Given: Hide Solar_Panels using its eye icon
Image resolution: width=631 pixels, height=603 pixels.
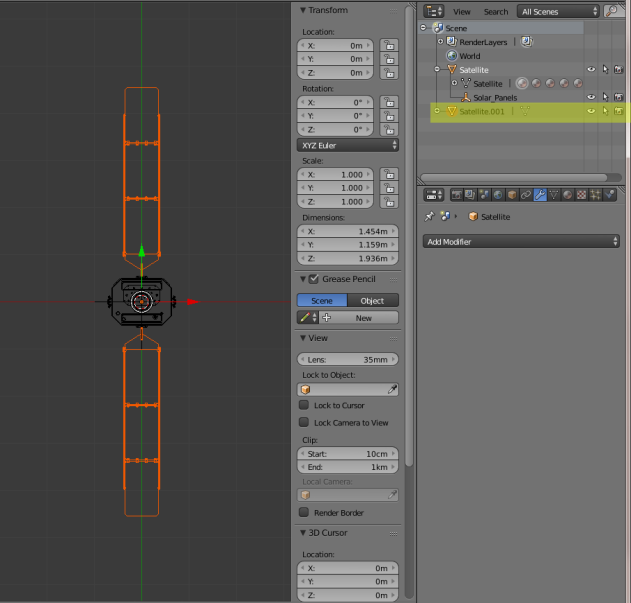Looking at the screenshot, I should (x=591, y=97).
